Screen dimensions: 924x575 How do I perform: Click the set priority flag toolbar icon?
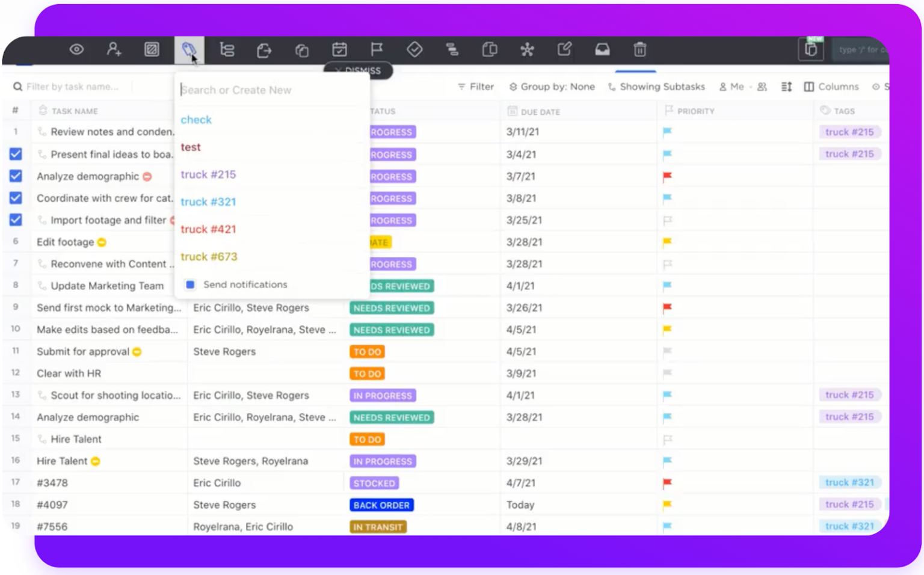pos(377,49)
